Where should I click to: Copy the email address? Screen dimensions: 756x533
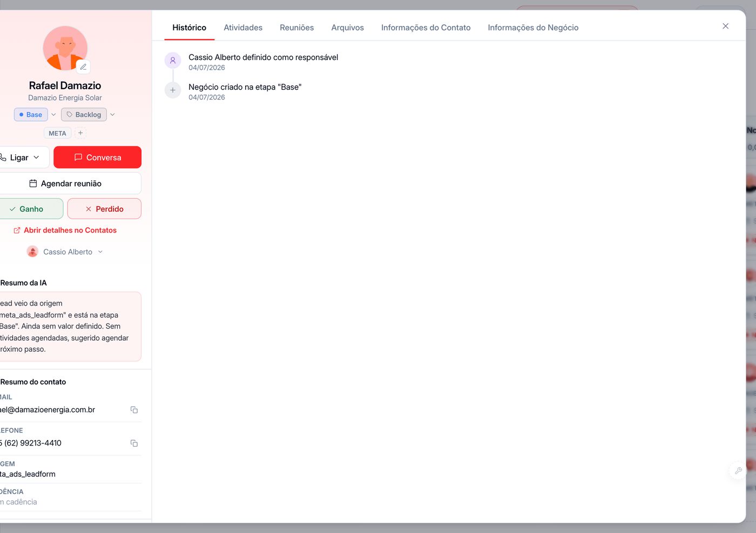[134, 410]
